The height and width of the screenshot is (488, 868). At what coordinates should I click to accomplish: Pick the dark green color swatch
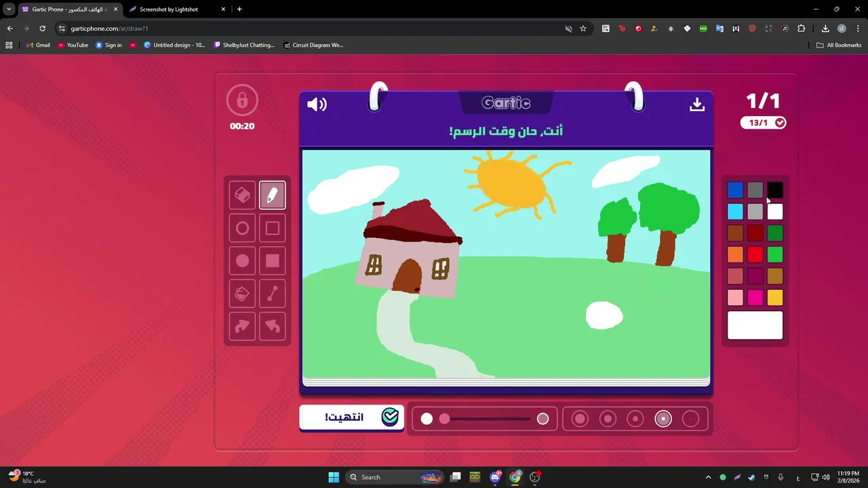(x=775, y=233)
